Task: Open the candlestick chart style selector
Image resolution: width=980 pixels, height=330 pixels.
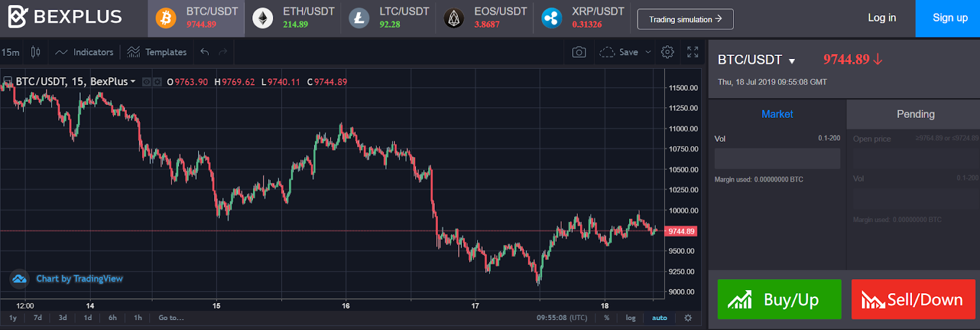Action: point(36,52)
